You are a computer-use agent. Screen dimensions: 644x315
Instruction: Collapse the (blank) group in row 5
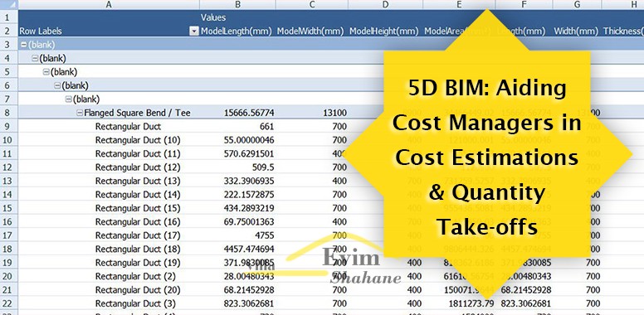pyautogui.click(x=46, y=72)
